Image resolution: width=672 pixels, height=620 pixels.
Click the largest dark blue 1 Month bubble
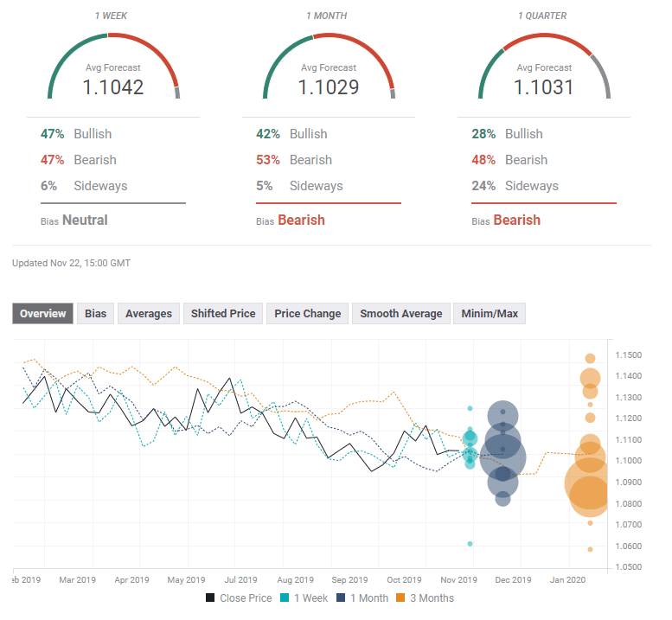503,457
